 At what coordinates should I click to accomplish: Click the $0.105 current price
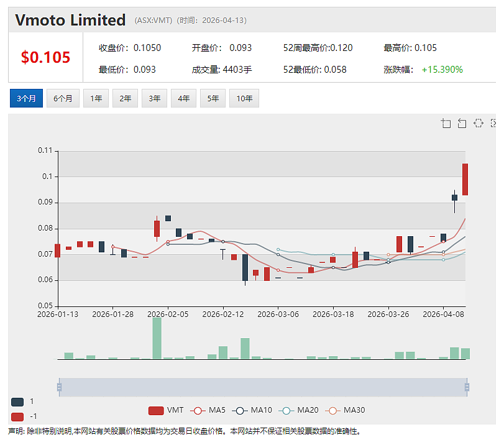[x=45, y=57]
